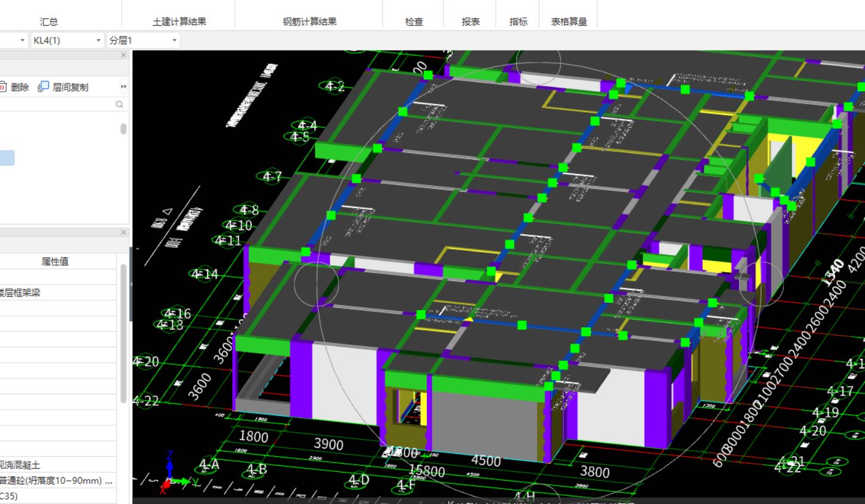Click the 报表 ribbon group label
The height and width of the screenshot is (504, 865).
coord(470,21)
